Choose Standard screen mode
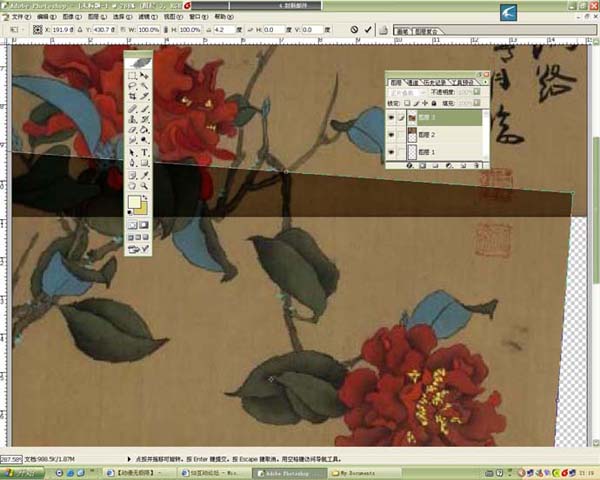The image size is (600, 480). 131,238
